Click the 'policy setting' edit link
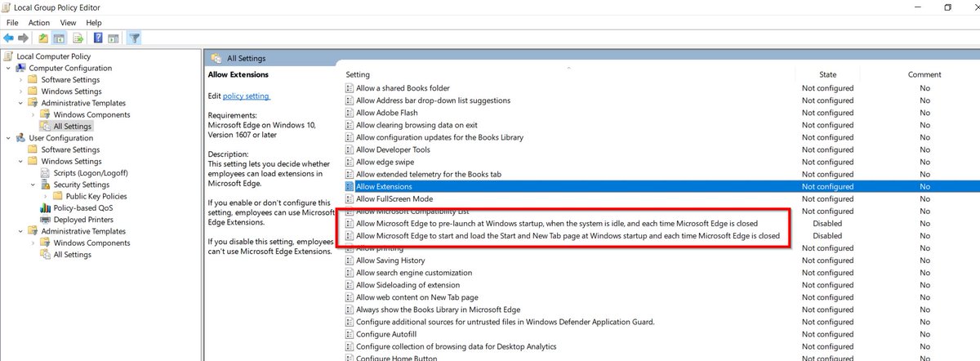Screen dimensions: 980x361 click(x=246, y=96)
